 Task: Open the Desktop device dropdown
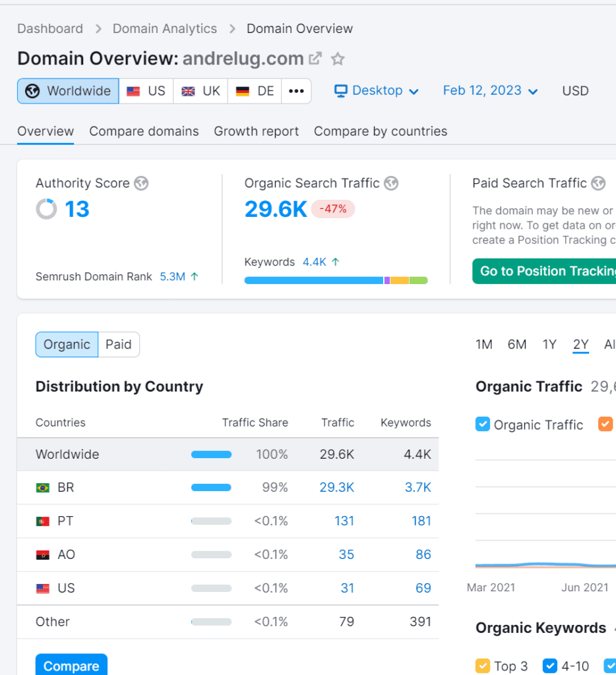pyautogui.click(x=377, y=91)
